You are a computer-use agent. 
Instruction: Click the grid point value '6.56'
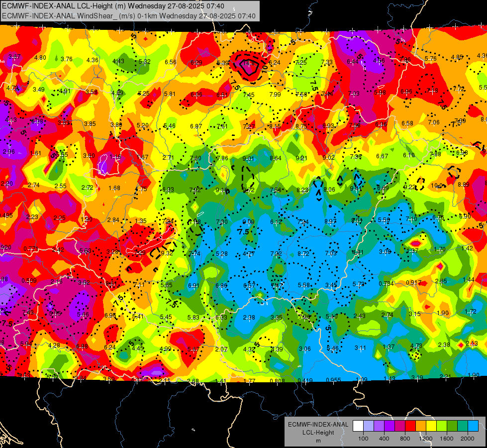(x=171, y=62)
